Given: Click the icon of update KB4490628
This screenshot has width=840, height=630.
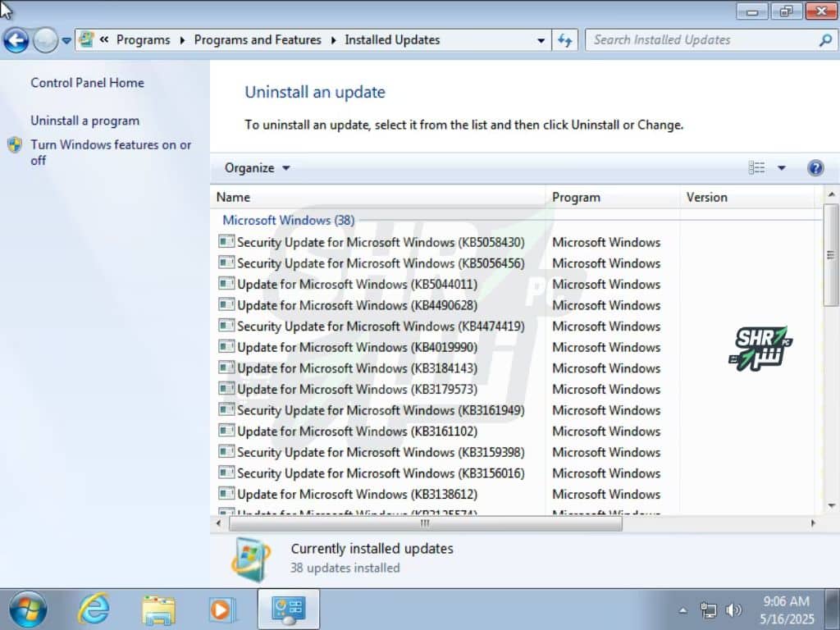Looking at the screenshot, I should point(226,305).
